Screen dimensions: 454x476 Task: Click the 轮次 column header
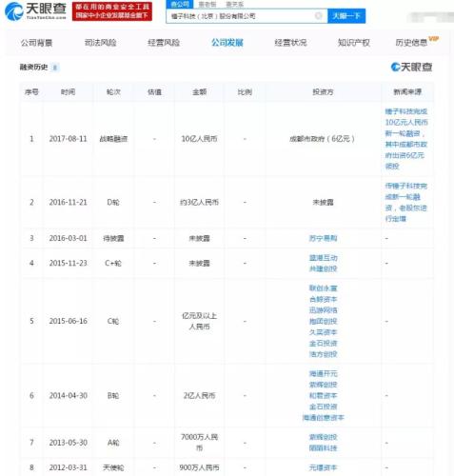tap(113, 92)
